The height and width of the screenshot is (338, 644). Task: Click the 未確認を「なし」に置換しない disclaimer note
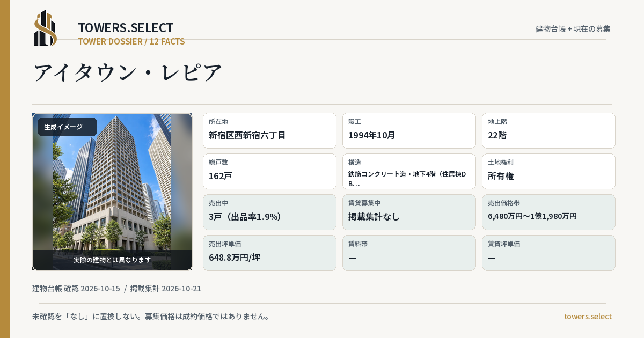[x=151, y=317]
